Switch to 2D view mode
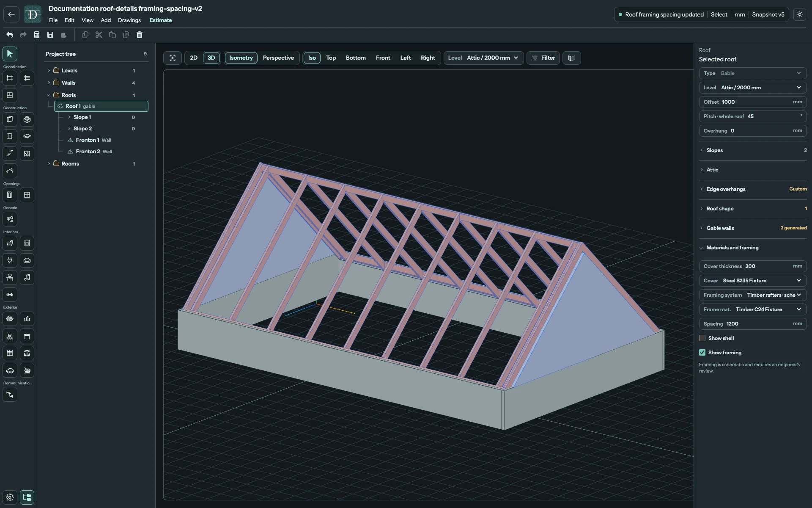This screenshot has height=508, width=812. click(x=194, y=58)
